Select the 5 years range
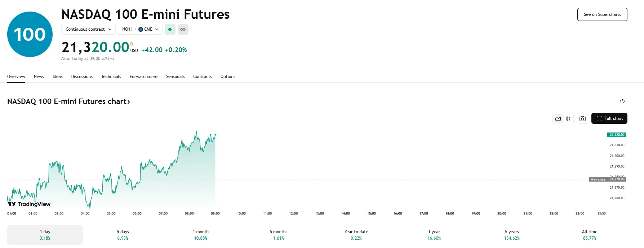The image size is (644, 248). 512,235
